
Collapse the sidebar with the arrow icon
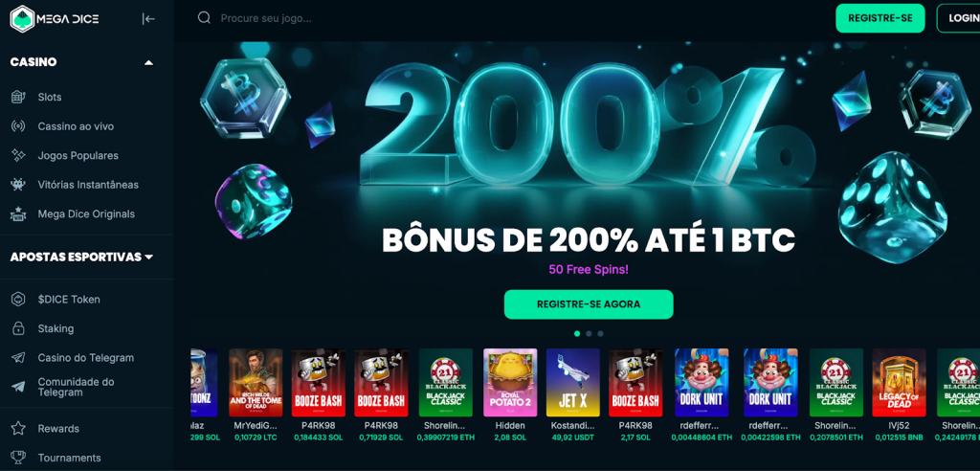[148, 19]
